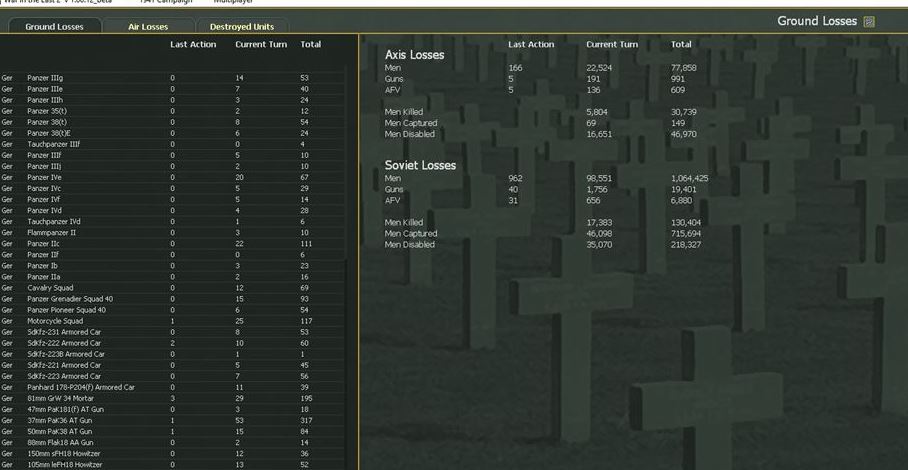
Task: Click the left list Current Turn column header
Action: (x=261, y=45)
